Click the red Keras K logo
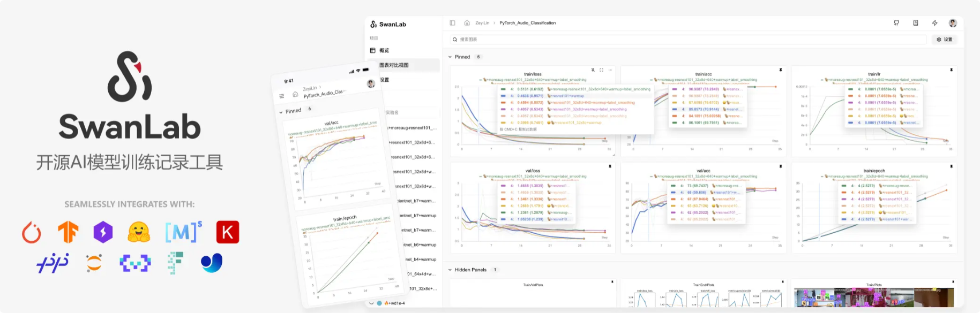The image size is (980, 313). (228, 232)
